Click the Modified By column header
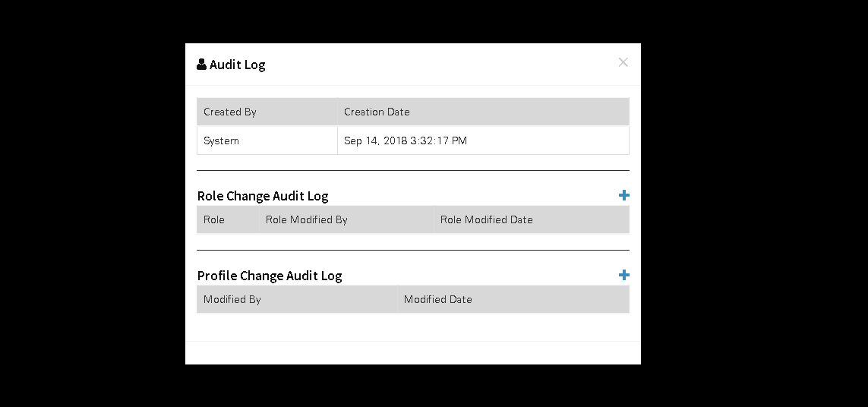 [297, 300]
